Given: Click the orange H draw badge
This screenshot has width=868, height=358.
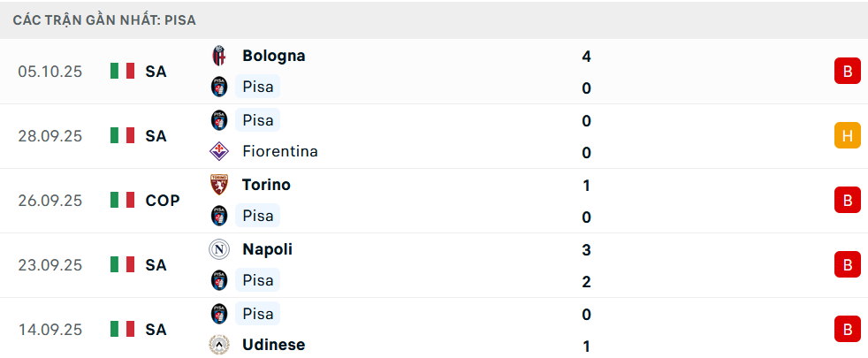Looking at the screenshot, I should (x=847, y=136).
